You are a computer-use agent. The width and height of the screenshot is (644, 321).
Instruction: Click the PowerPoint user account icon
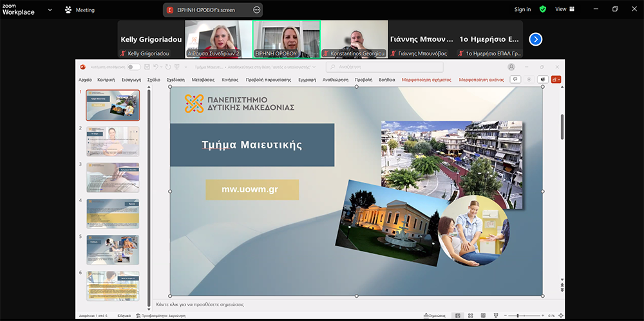(x=511, y=66)
